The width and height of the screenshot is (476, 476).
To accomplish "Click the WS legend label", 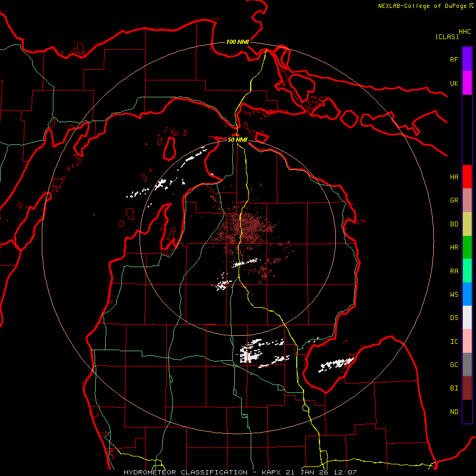I will point(454,295).
